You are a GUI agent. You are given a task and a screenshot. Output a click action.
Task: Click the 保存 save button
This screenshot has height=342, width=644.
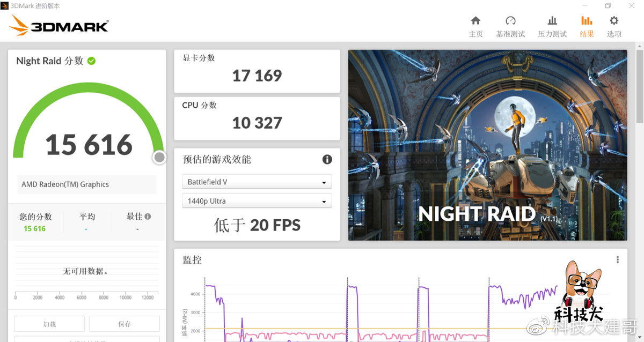(x=125, y=324)
